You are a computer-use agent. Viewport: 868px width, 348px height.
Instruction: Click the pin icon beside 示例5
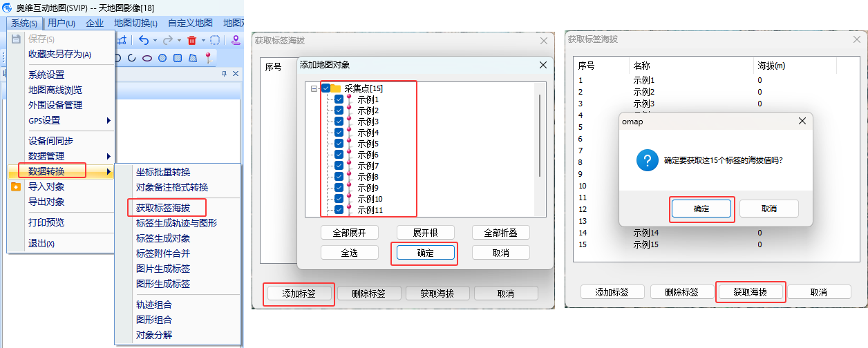click(349, 144)
